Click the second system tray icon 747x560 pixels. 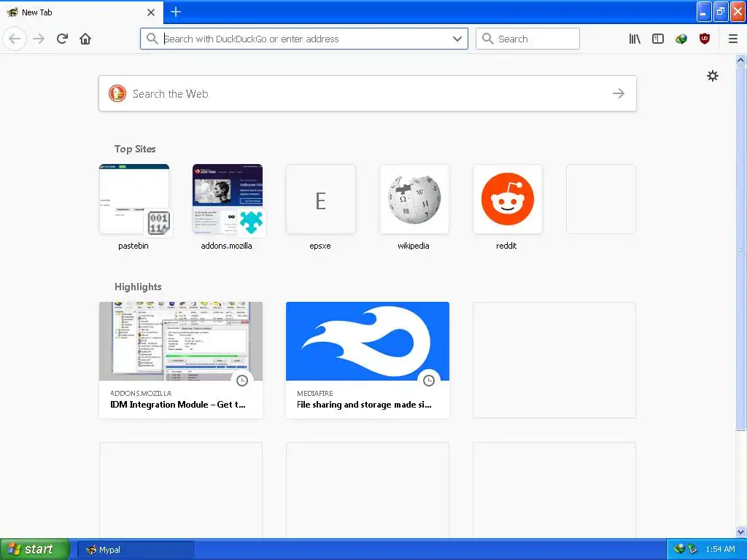click(692, 549)
